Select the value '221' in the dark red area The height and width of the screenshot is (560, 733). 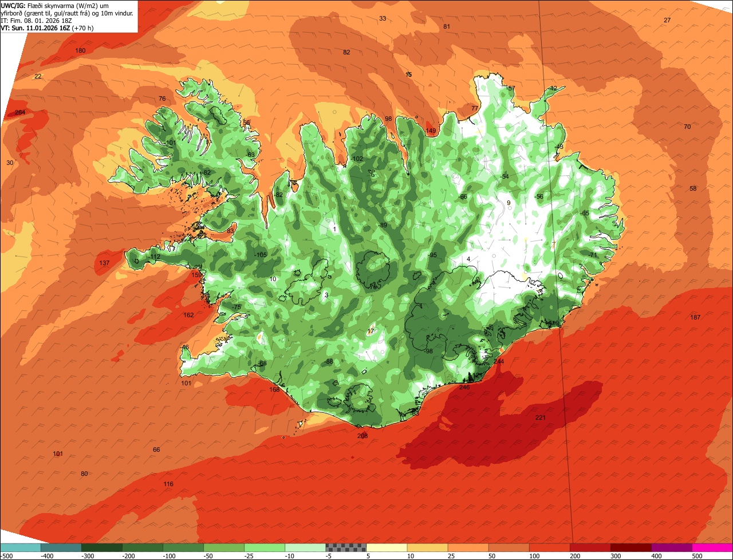click(541, 418)
